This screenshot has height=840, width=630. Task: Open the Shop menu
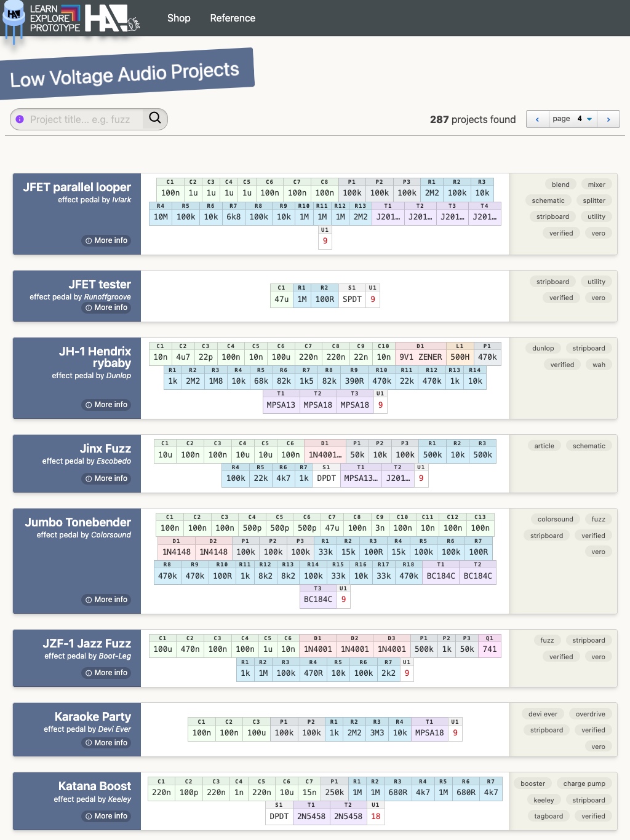pos(178,18)
